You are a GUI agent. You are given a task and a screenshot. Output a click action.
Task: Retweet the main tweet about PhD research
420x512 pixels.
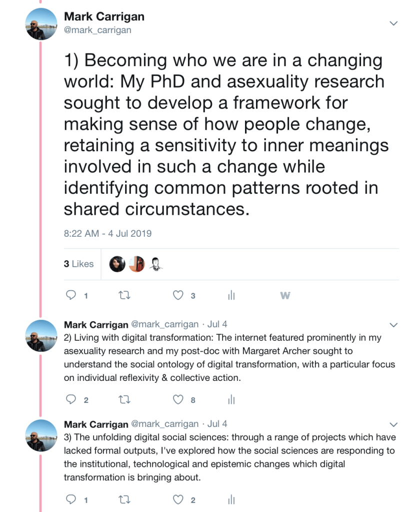coord(124,296)
